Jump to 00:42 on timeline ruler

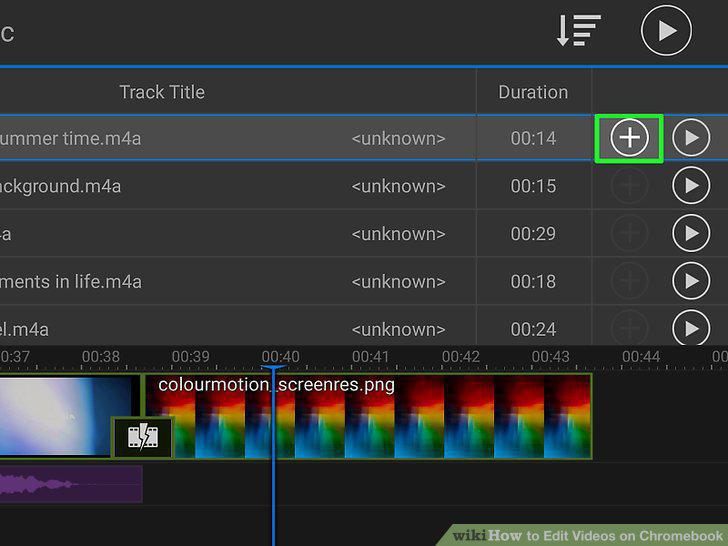click(x=460, y=357)
